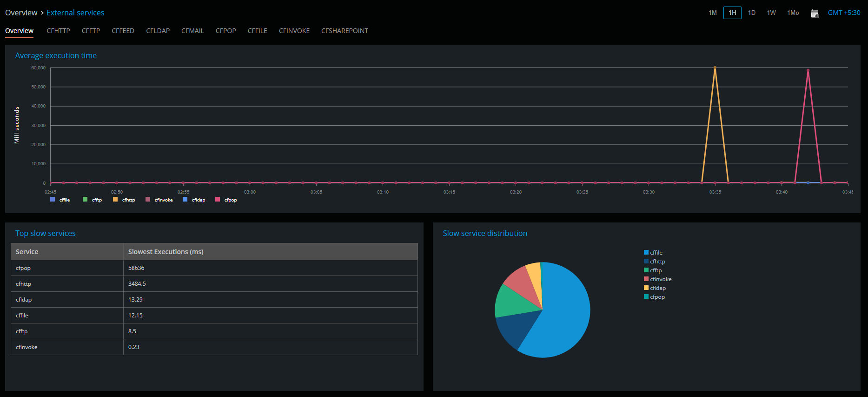Select the 1M time range
868x397 pixels.
coord(713,13)
